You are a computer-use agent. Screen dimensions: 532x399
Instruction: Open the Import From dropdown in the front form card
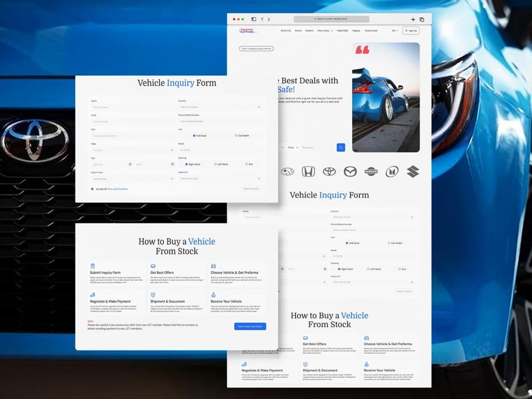(x=132, y=179)
